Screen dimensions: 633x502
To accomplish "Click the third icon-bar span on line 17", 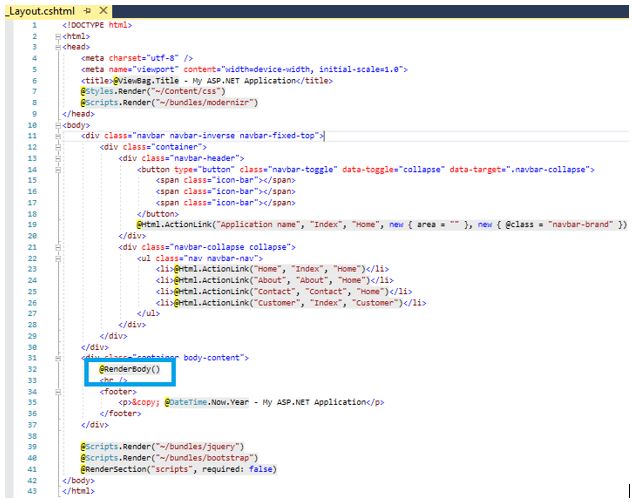I will (226, 203).
